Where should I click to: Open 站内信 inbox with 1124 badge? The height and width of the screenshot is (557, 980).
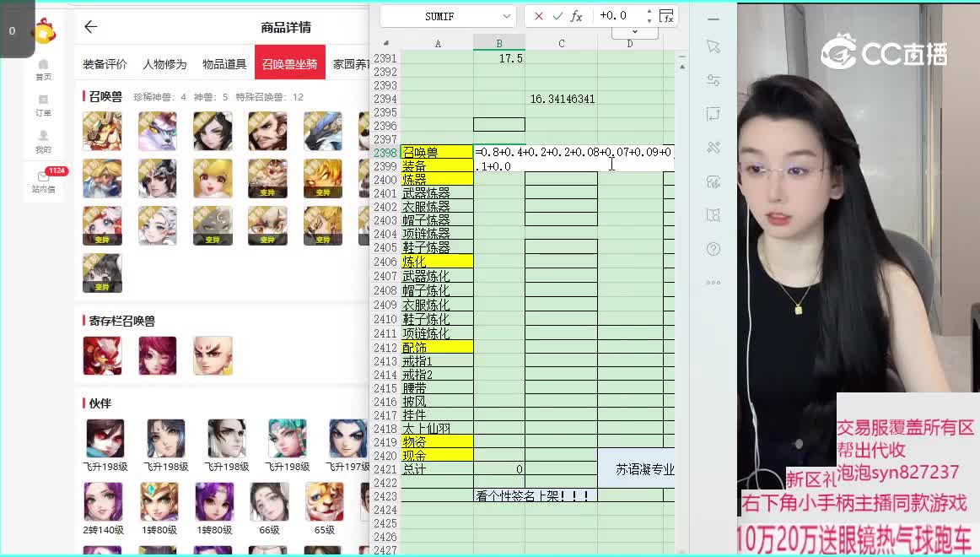pos(43,181)
